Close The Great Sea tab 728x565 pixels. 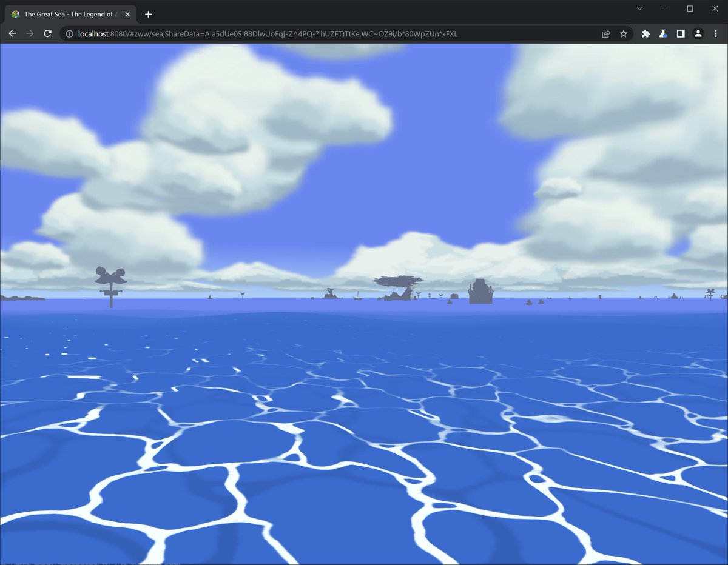[127, 14]
